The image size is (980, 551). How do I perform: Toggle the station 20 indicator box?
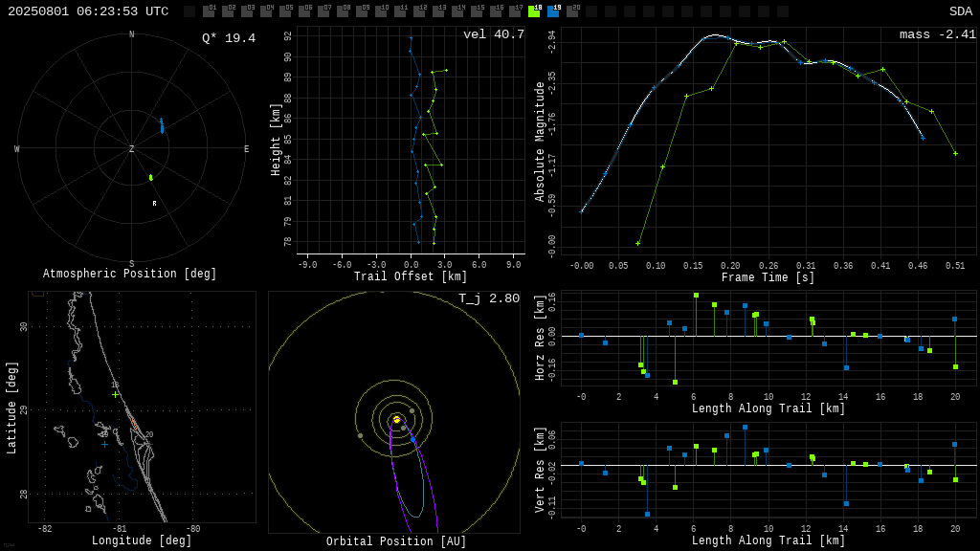(572, 11)
